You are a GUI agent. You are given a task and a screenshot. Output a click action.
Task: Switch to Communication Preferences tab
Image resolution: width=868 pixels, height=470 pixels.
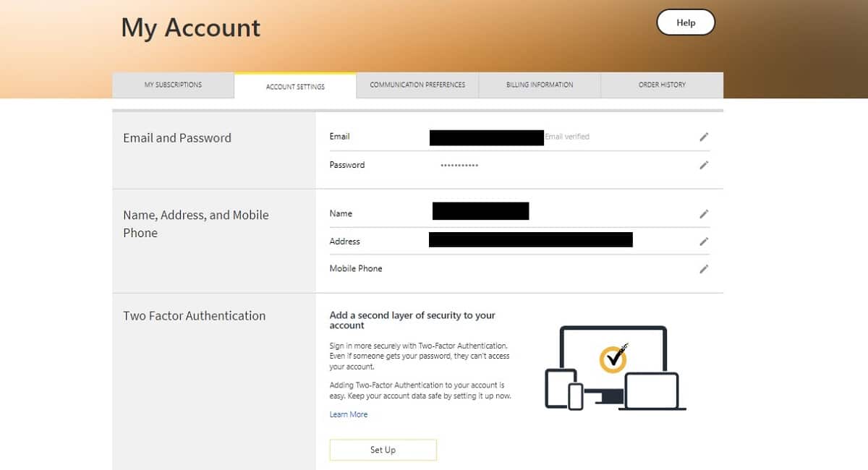[417, 85]
